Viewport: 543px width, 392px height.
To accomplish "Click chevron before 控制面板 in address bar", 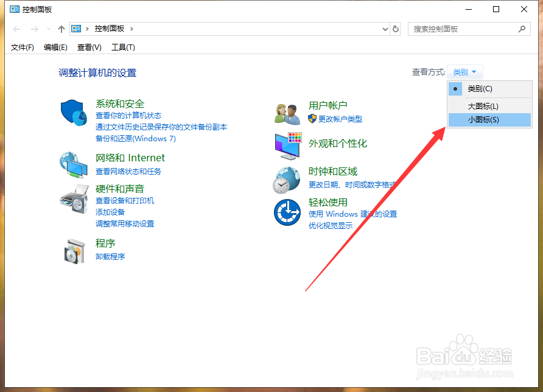I will (87, 29).
